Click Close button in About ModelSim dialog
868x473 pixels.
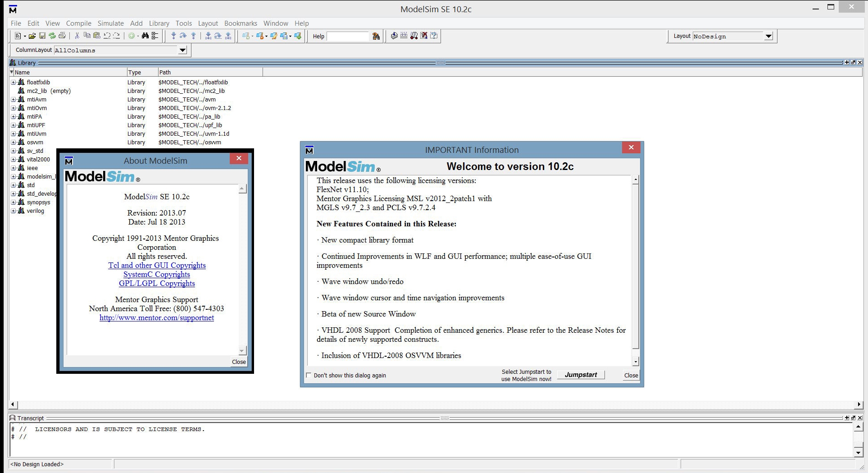tap(239, 362)
